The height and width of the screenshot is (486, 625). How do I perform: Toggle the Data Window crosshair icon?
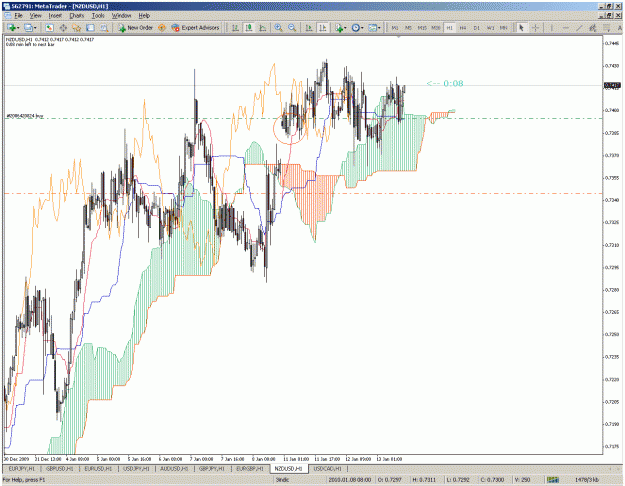(63, 28)
